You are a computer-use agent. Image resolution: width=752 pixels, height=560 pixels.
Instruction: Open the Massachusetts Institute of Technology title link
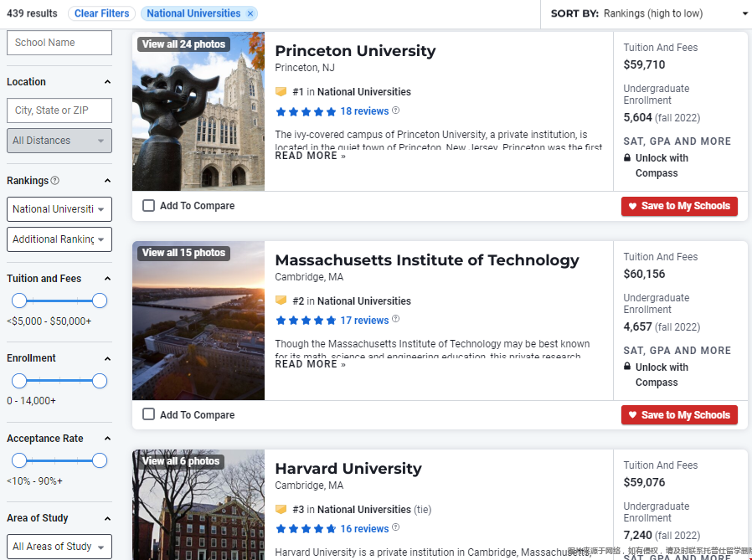tap(427, 259)
